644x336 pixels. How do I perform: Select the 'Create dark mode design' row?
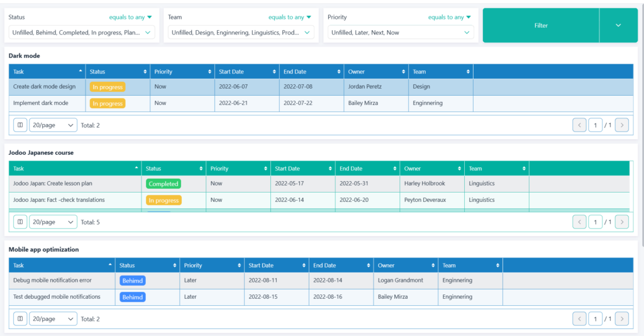(44, 87)
